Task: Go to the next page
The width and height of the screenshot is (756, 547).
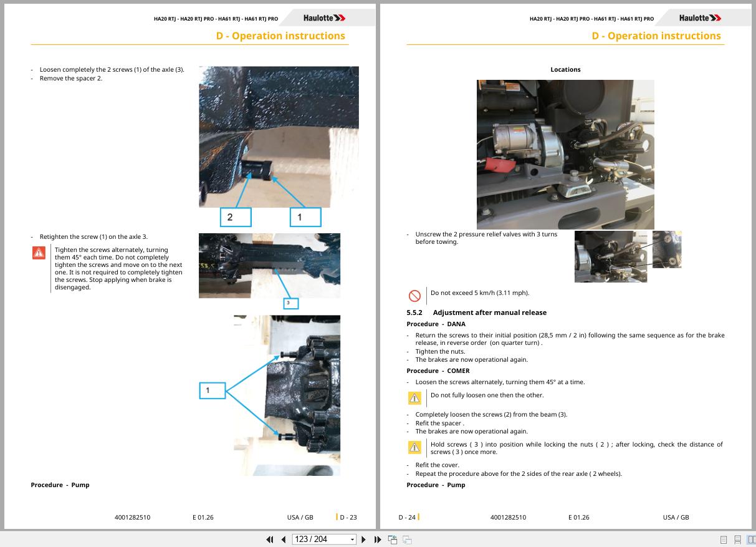Action: point(364,540)
